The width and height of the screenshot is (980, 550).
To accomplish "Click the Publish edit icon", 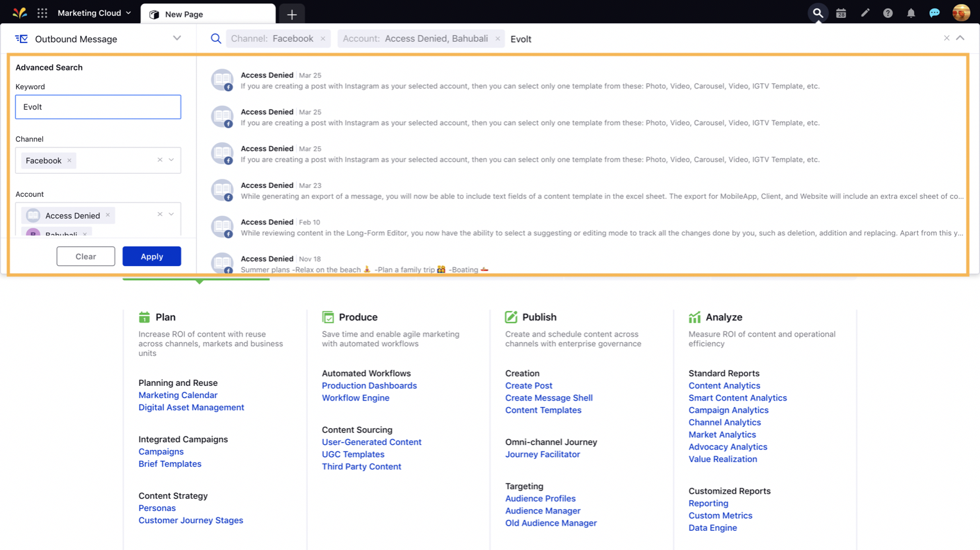I will coord(511,317).
